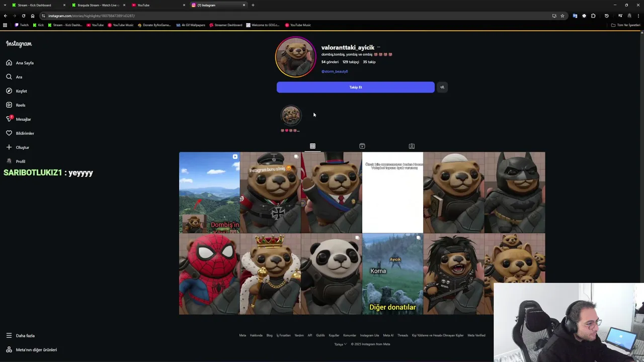This screenshot has width=644, height=362.
Task: Open Ara search in sidebar
Action: pyautogui.click(x=15, y=77)
